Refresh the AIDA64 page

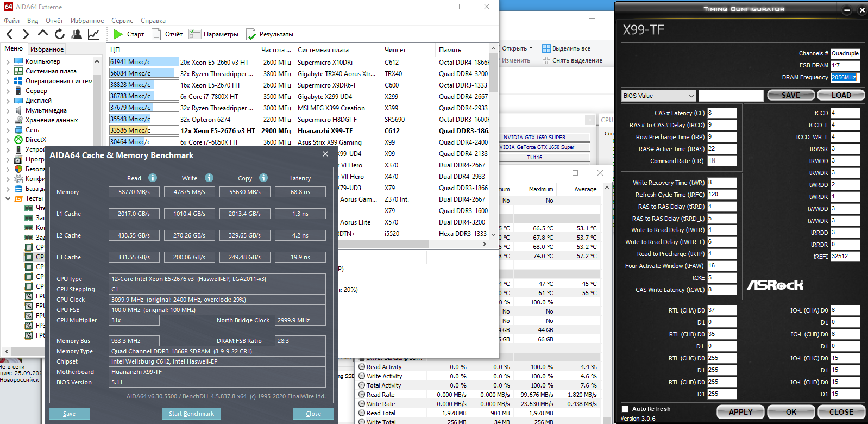pyautogui.click(x=60, y=34)
